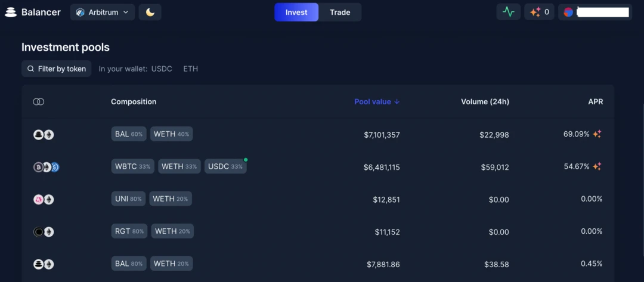644x282 pixels.
Task: Click the UNI WETH pool token icons
Action: 44,200
